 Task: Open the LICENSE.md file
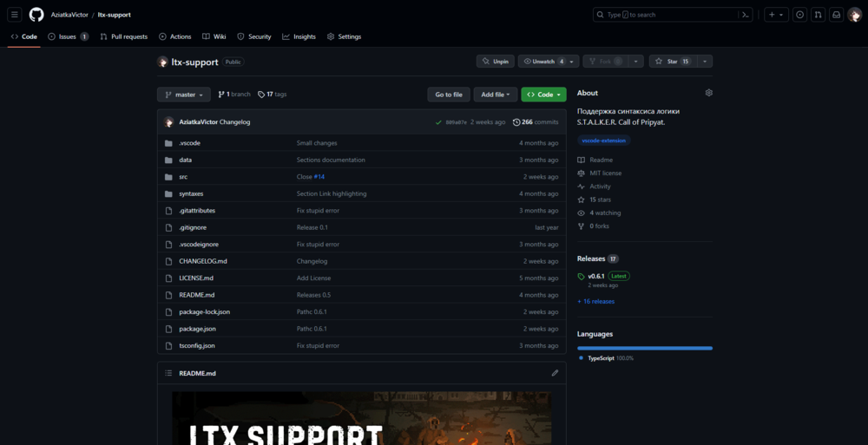pos(196,278)
